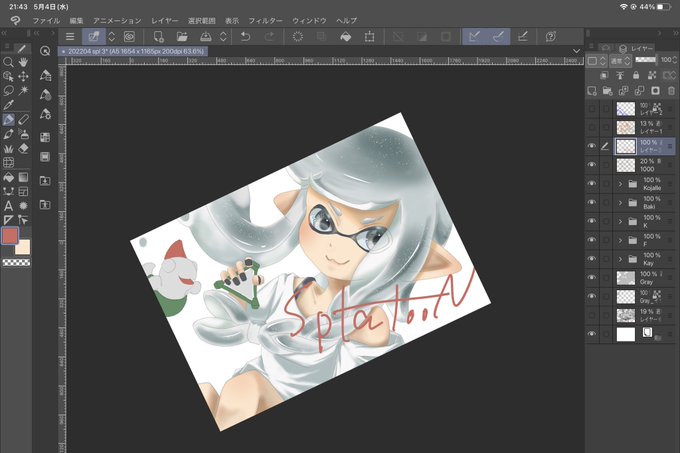
Task: Show the hidden 13% layer
Action: point(592,127)
